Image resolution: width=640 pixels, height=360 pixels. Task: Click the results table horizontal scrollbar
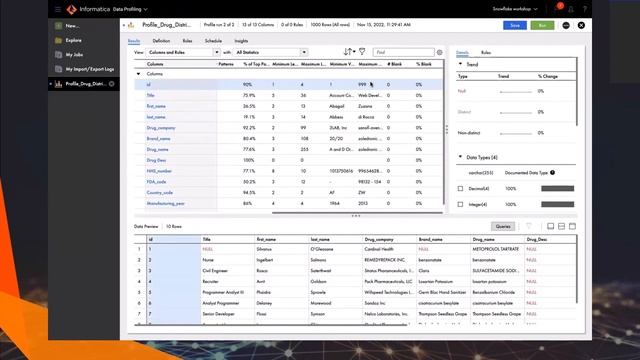(x=357, y=213)
